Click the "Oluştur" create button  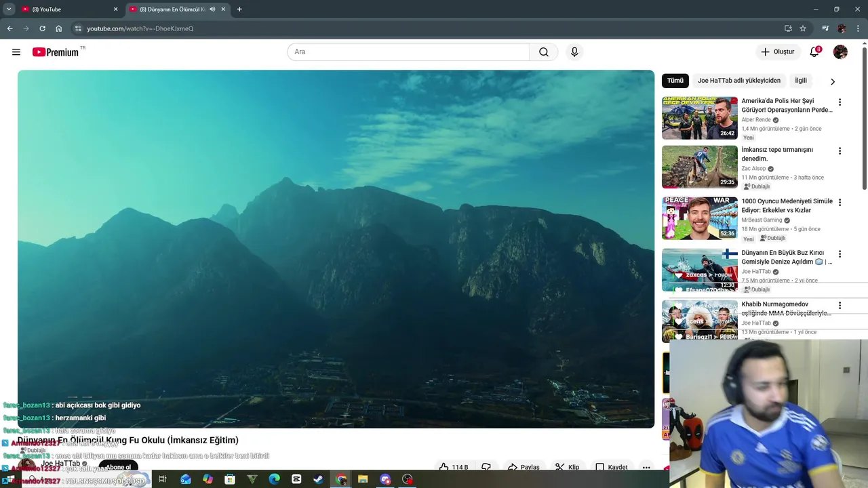tap(777, 52)
